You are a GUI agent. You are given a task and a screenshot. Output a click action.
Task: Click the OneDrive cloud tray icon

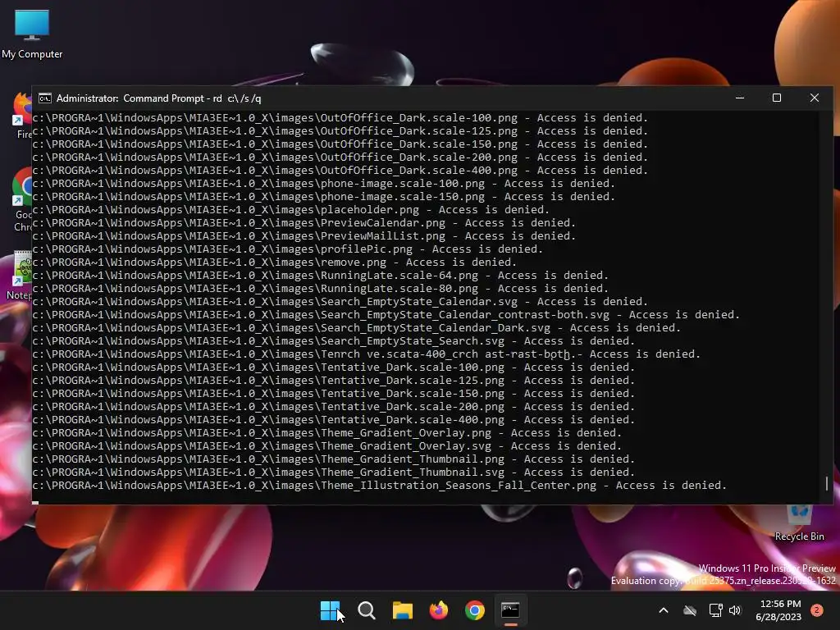click(x=690, y=610)
